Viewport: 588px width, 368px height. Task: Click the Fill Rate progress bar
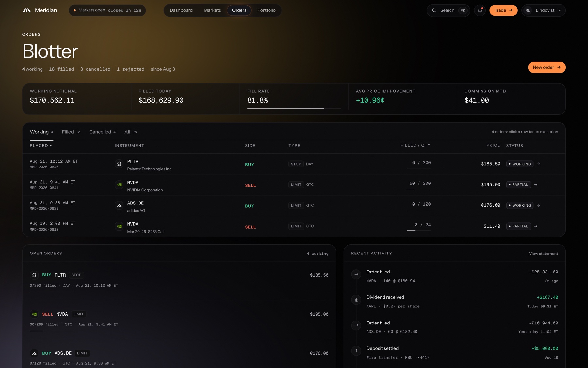294,108
